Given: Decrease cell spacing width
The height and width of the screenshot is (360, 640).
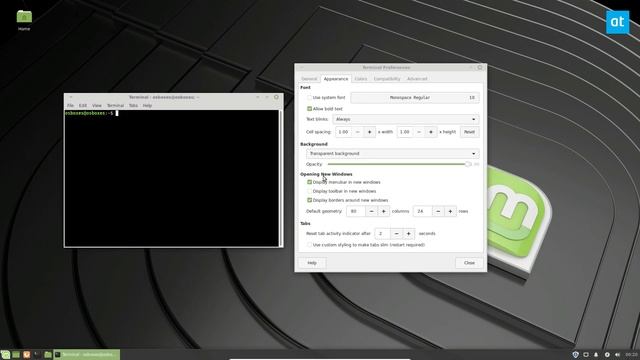Looking at the screenshot, I should pyautogui.click(x=358, y=132).
